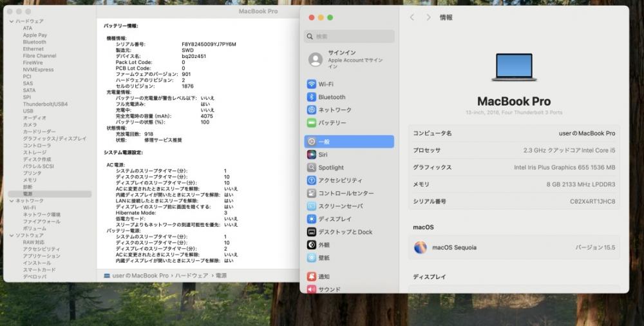Collapse the ソフトウェア tree section
Image resolution: width=644 pixels, height=326 pixels.
[x=12, y=236]
